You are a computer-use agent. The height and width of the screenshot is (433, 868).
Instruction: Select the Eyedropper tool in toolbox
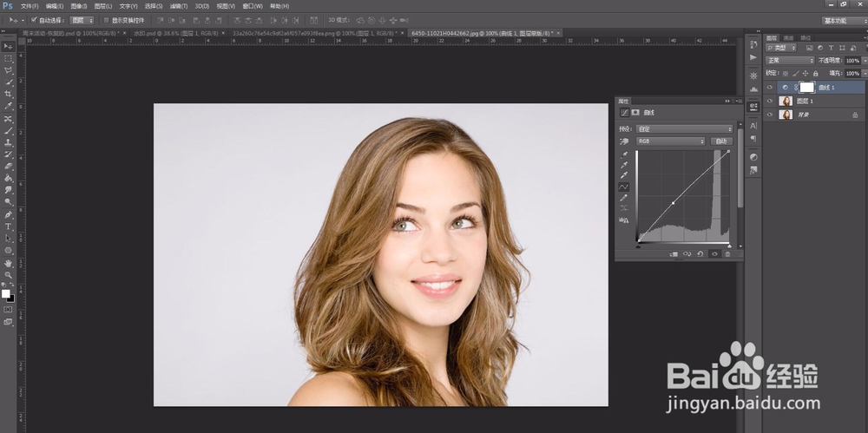[x=9, y=106]
